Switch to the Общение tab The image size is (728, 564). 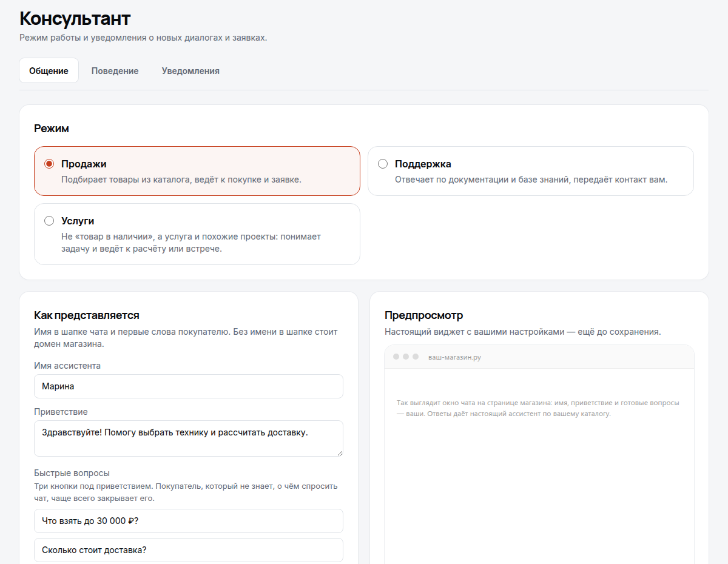tap(49, 70)
